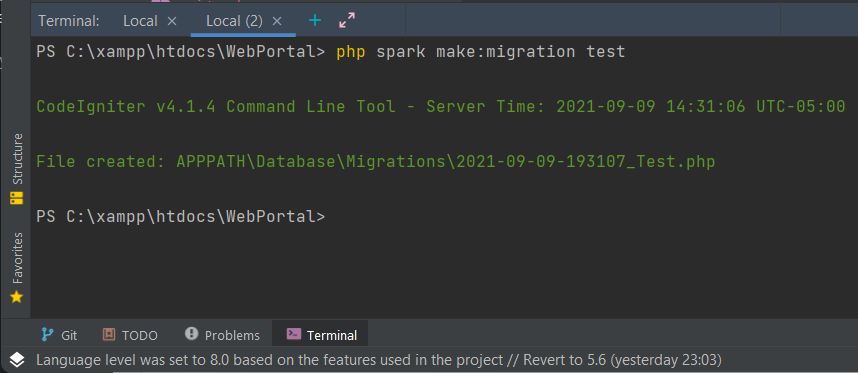Close the Local (2) terminal session

[x=277, y=21]
